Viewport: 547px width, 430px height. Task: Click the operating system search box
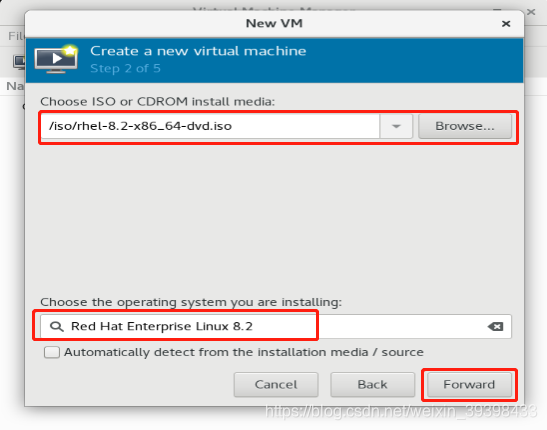coord(276,326)
